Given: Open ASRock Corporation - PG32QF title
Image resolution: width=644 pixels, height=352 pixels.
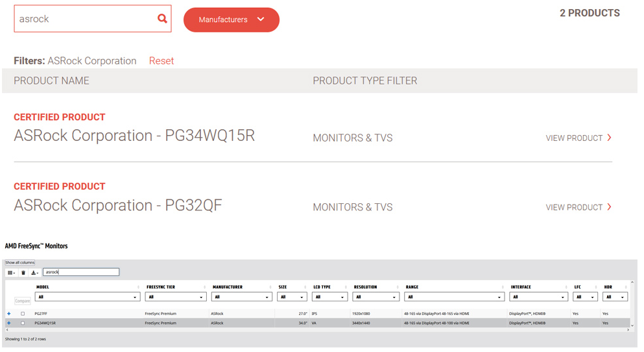Looking at the screenshot, I should coord(118,205).
